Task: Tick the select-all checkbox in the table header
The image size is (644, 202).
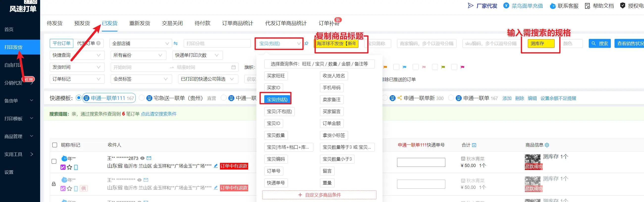Action: coord(54,145)
